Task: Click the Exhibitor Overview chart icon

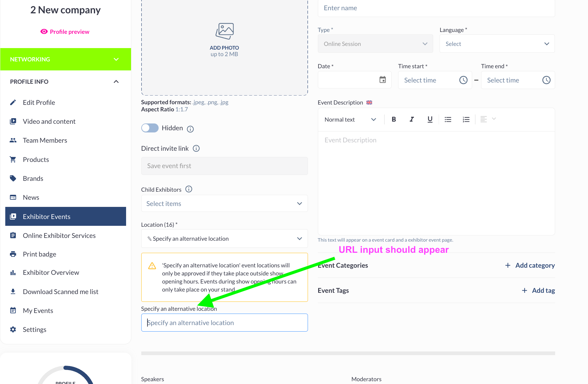Action: pos(13,272)
